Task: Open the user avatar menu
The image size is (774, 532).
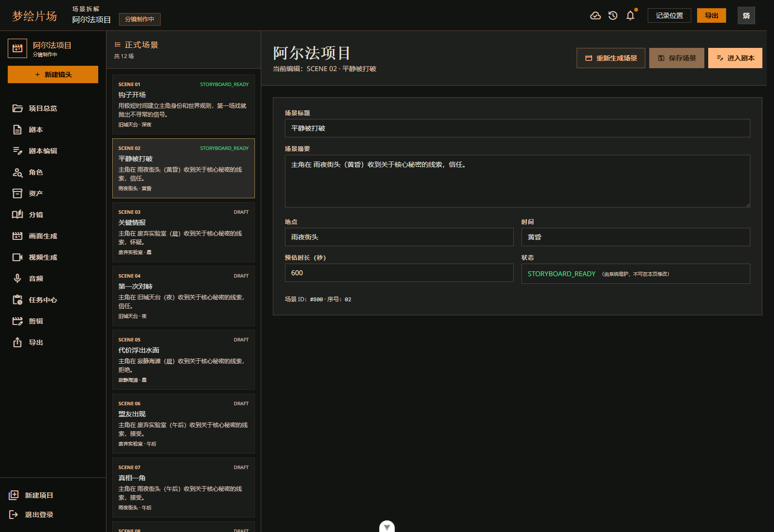Action: 746,15
